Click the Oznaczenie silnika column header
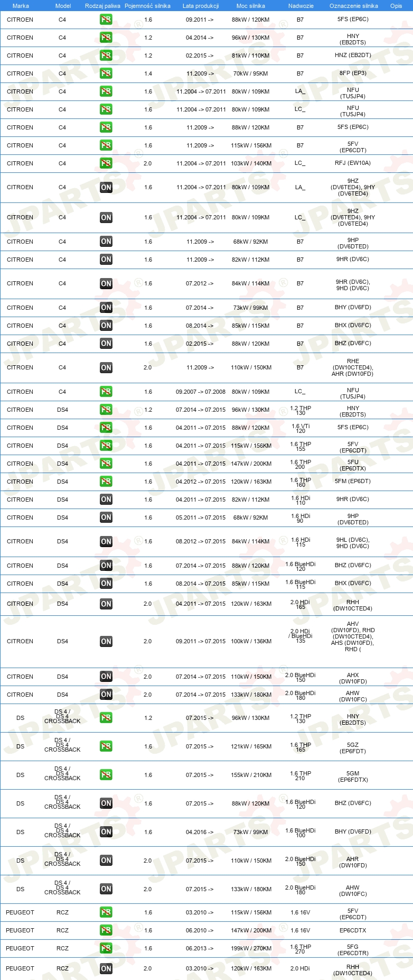Viewport: 413px width, 980px height. coord(354,6)
